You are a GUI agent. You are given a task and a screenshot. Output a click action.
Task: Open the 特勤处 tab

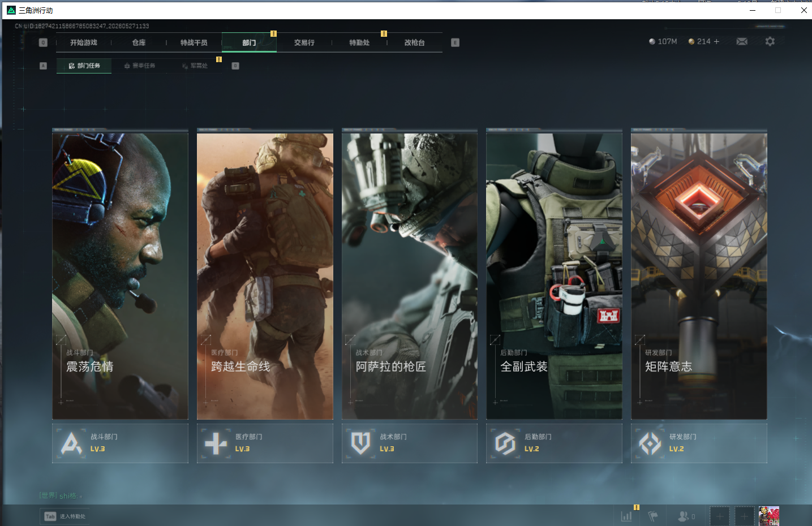359,42
